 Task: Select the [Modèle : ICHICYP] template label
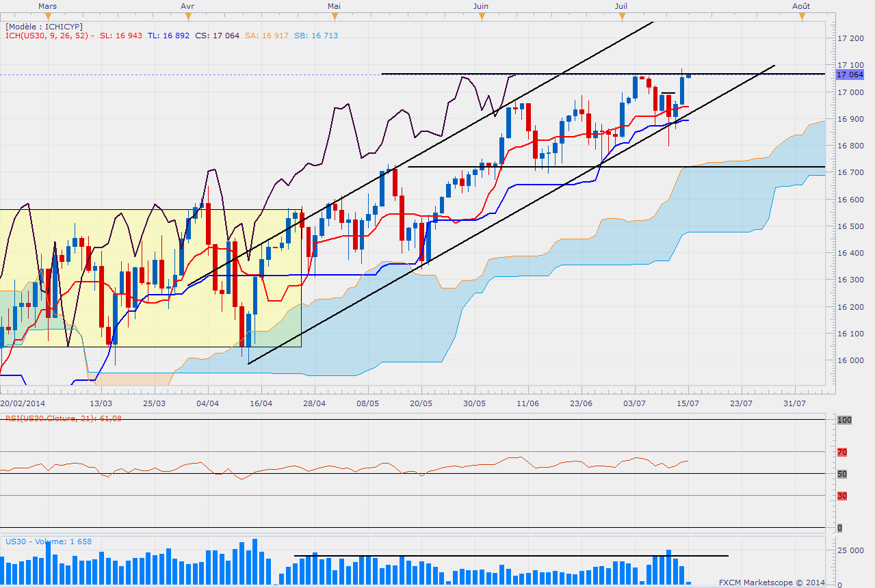[x=44, y=26]
